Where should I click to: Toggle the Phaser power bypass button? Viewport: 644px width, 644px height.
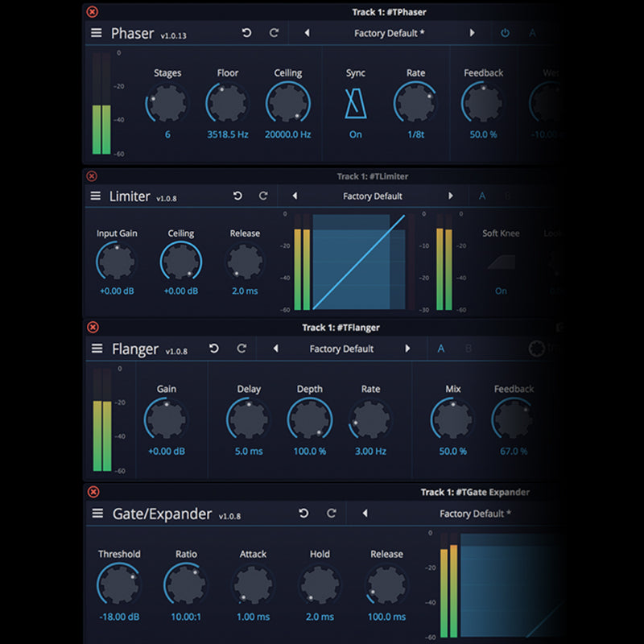[x=506, y=33]
